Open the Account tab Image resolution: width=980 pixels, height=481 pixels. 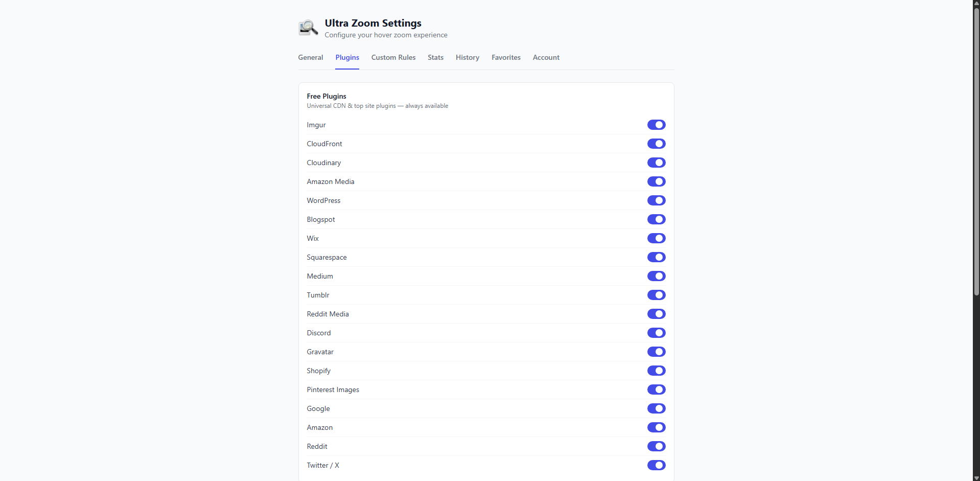546,57
